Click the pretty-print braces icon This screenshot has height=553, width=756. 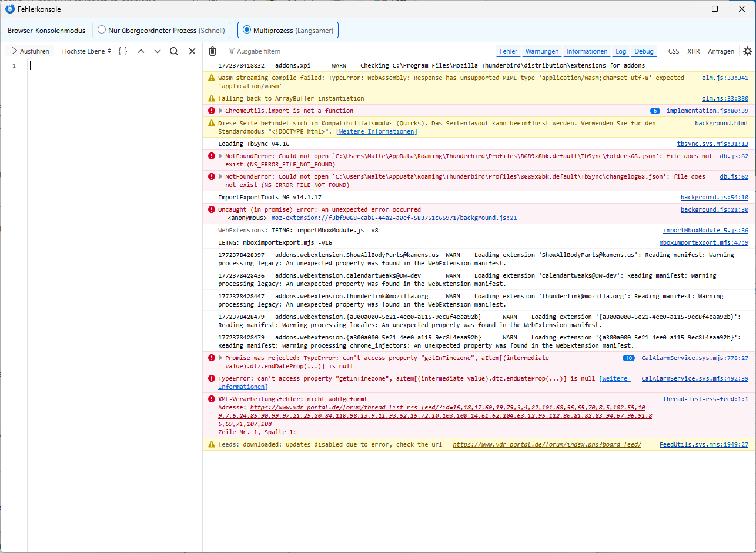pyautogui.click(x=122, y=51)
